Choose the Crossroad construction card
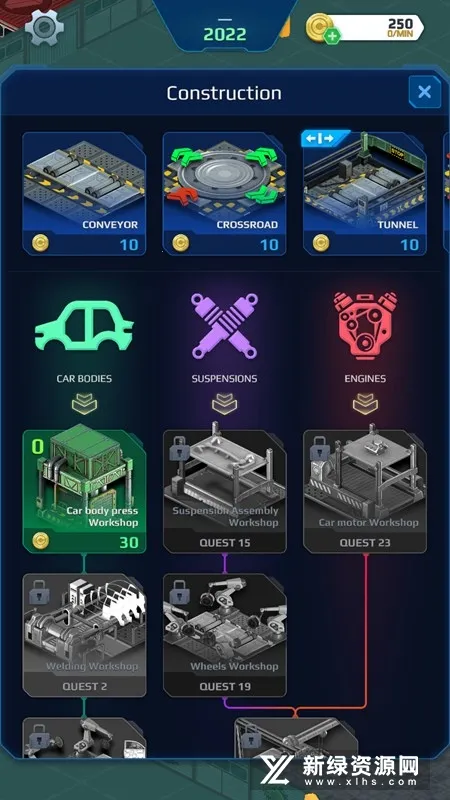 pos(224,193)
